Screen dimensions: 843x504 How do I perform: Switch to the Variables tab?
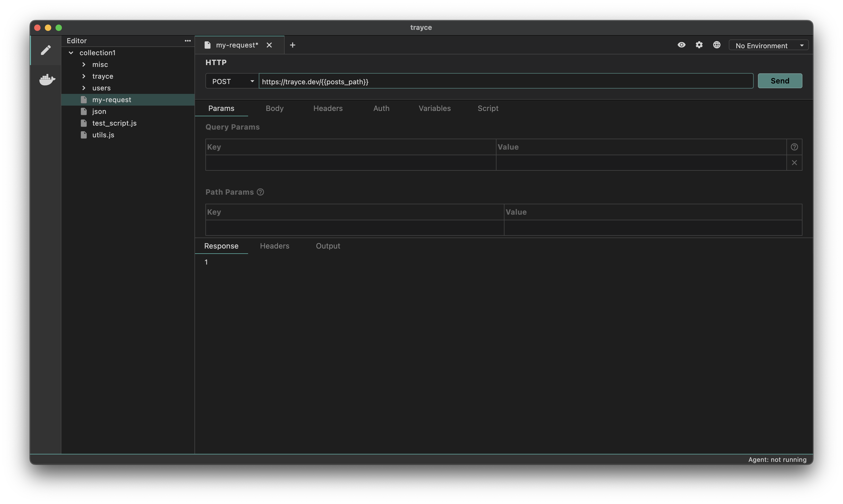434,108
